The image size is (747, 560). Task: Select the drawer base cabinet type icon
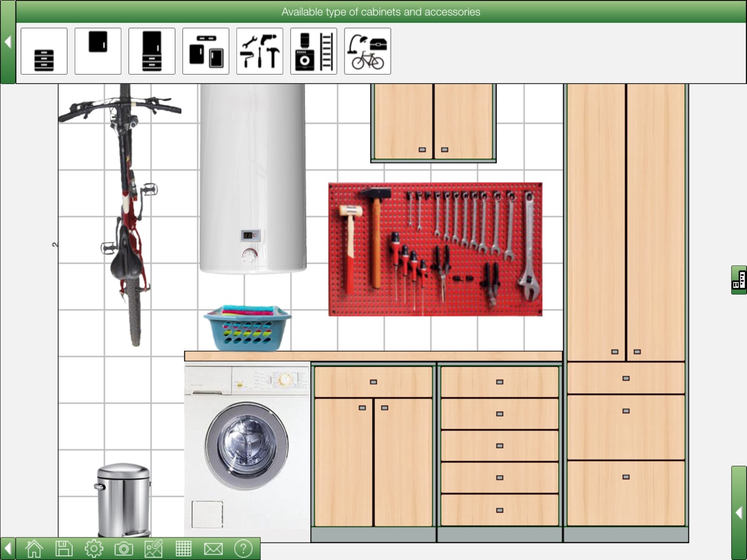click(x=44, y=51)
